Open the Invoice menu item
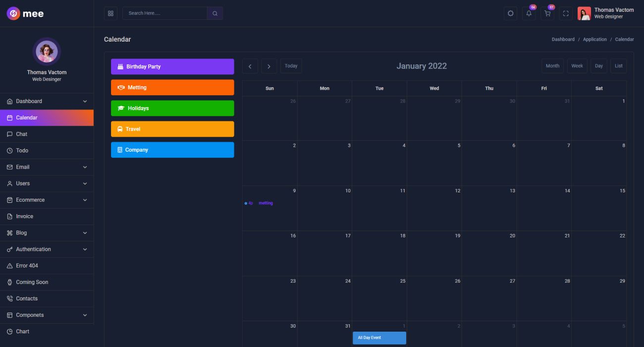Viewport: 644px width, 347px height. (47, 217)
